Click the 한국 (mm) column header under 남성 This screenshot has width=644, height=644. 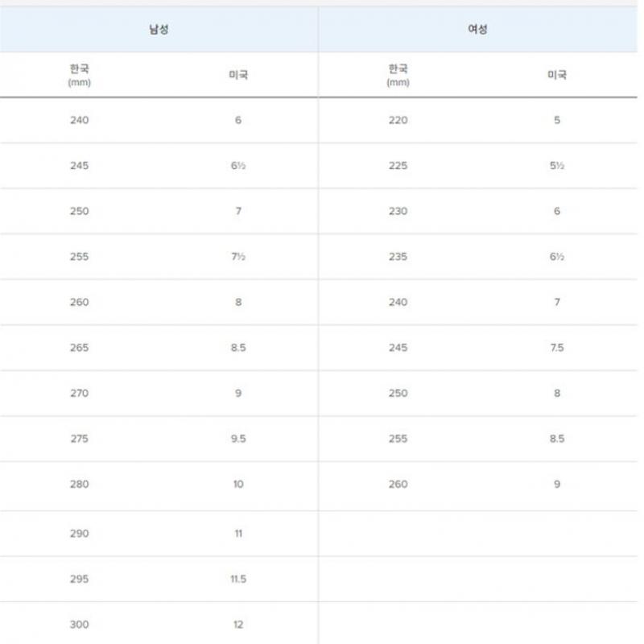pyautogui.click(x=80, y=75)
